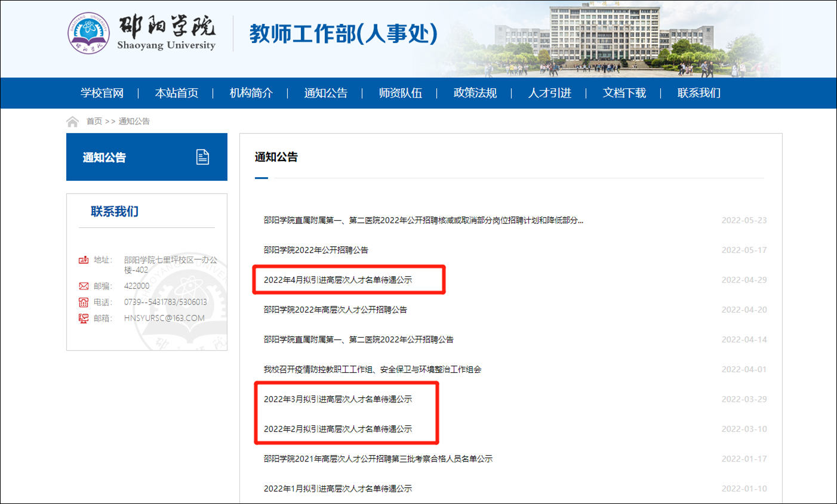Image resolution: width=837 pixels, height=504 pixels.
Task: Click the envelope icon beside 邮编
Action: [84, 286]
